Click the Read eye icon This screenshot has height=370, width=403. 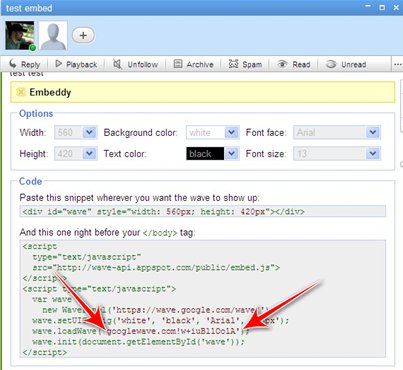click(x=282, y=64)
